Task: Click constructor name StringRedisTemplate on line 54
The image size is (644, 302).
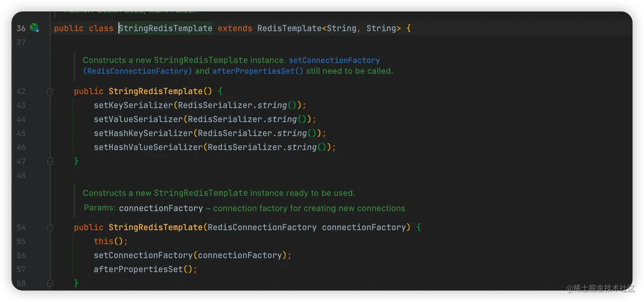Action: point(155,227)
